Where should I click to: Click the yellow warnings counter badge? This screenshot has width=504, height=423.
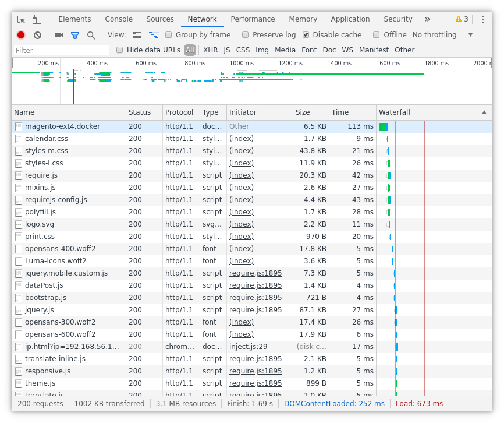click(x=462, y=19)
